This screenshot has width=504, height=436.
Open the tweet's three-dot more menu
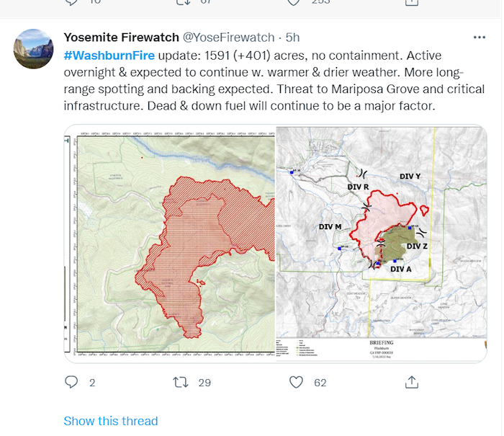pos(480,37)
